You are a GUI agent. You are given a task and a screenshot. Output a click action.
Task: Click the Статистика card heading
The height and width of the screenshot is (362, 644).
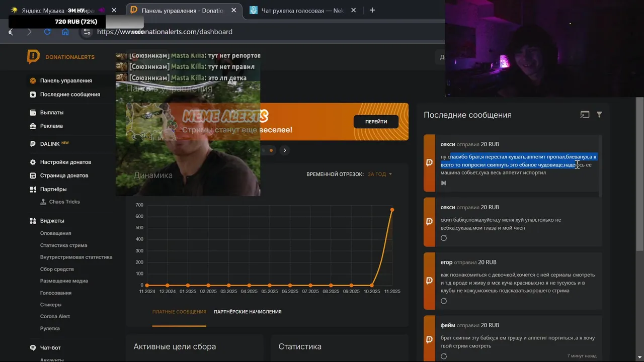[300, 346]
